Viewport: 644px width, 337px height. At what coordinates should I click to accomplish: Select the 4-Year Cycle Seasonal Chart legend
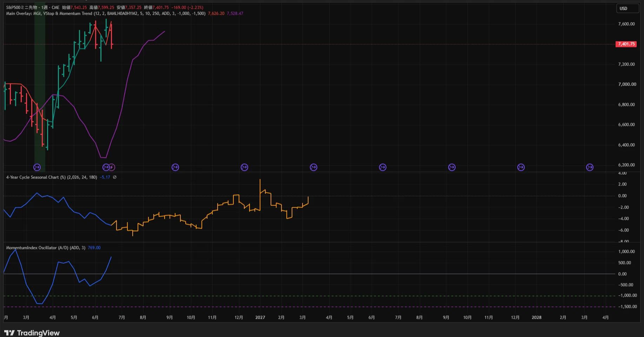pos(52,177)
